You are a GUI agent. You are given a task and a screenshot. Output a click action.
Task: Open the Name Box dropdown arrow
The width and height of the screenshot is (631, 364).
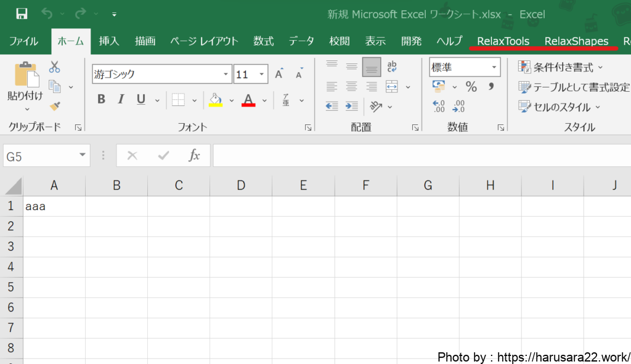coord(83,156)
